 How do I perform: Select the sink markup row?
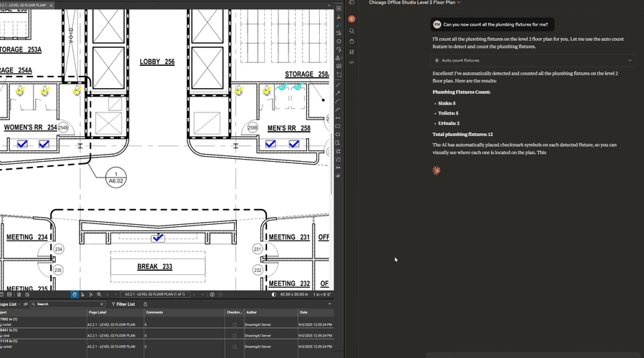pos(167,335)
